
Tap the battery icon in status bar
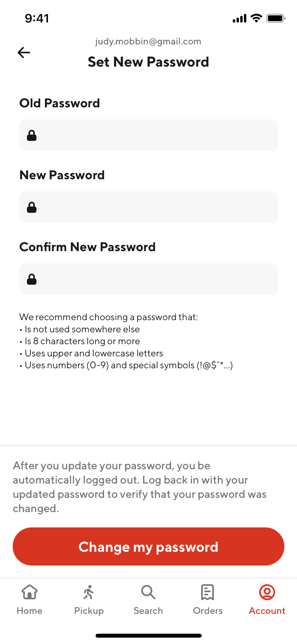click(276, 18)
